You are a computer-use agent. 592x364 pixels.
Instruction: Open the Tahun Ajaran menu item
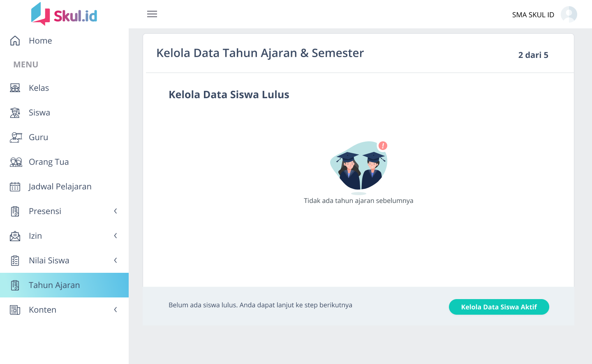click(54, 285)
